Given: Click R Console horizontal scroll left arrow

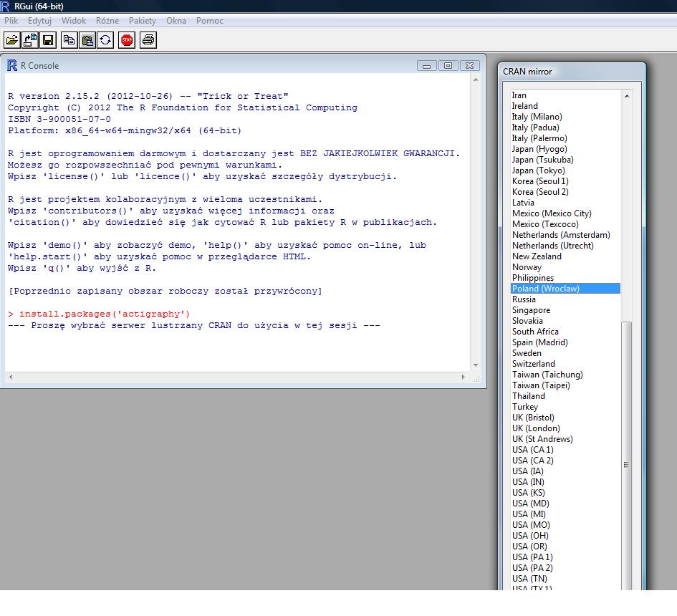Looking at the screenshot, I should 11,377.
